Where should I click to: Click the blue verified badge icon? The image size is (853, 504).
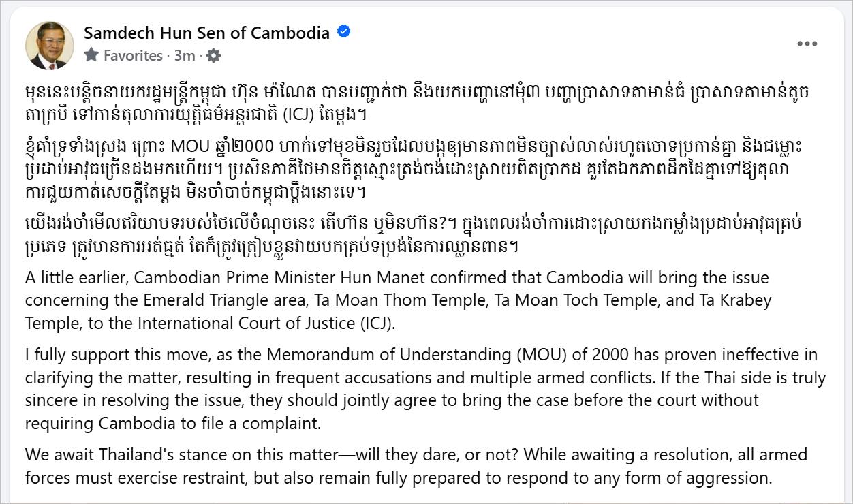pos(344,31)
